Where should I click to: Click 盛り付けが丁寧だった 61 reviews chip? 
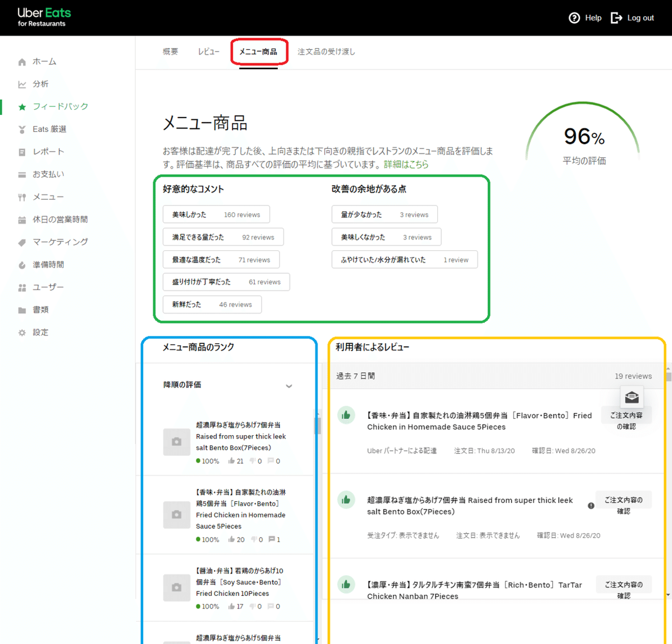click(226, 282)
